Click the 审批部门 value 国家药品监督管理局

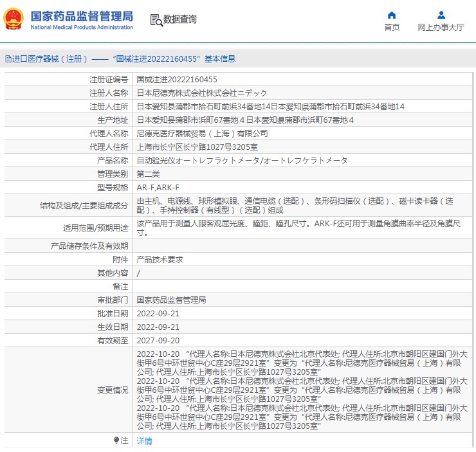pyautogui.click(x=171, y=300)
